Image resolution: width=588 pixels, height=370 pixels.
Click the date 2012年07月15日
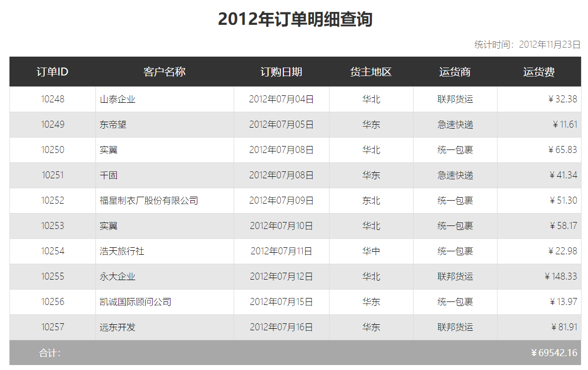(281, 301)
